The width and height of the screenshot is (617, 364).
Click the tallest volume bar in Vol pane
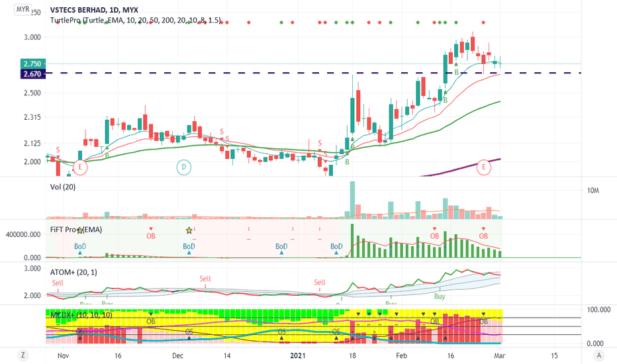point(353,200)
